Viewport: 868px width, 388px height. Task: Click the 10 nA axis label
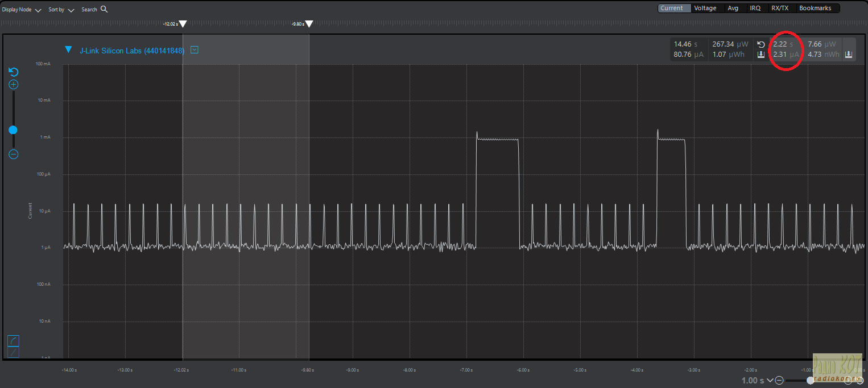pyautogui.click(x=44, y=322)
